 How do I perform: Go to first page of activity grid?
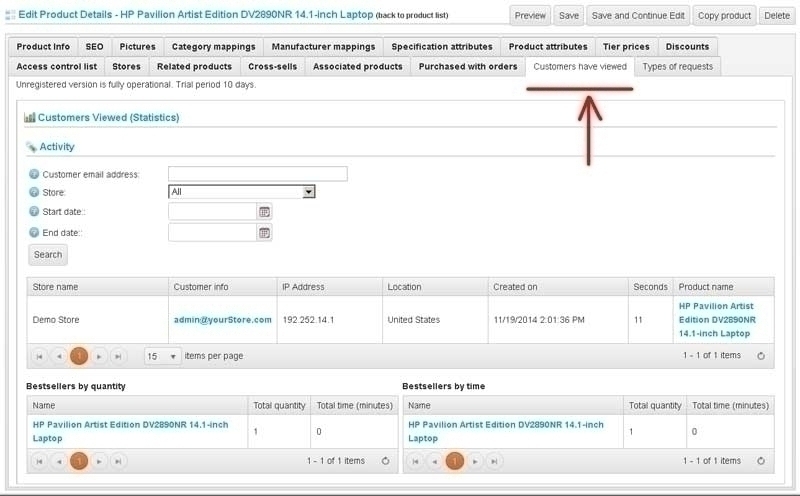tap(39, 356)
